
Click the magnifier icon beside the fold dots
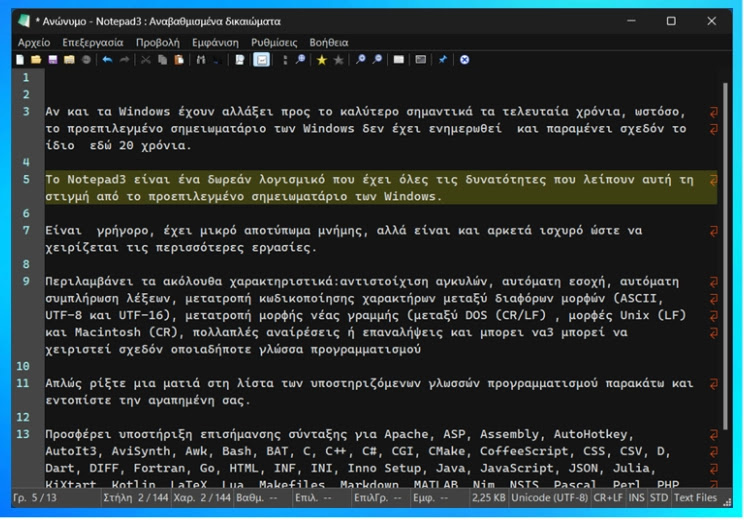(300, 60)
